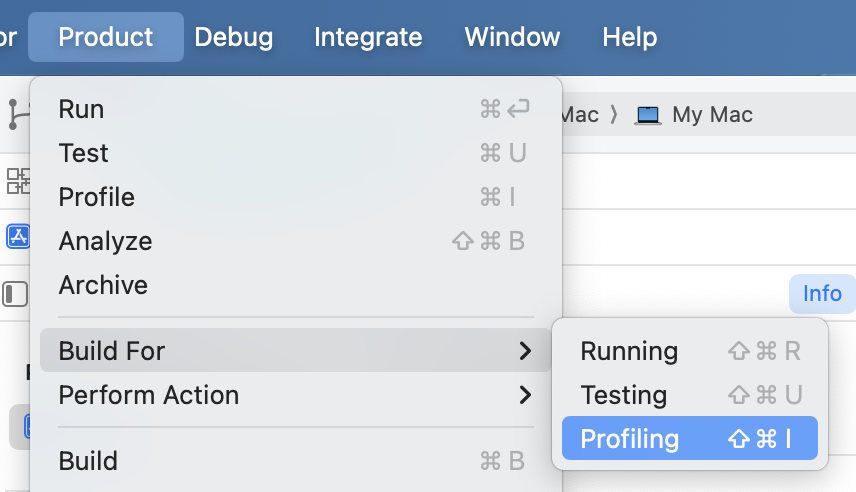Choose Analyze in the Product menu
The height and width of the screenshot is (492, 856).
click(x=105, y=241)
